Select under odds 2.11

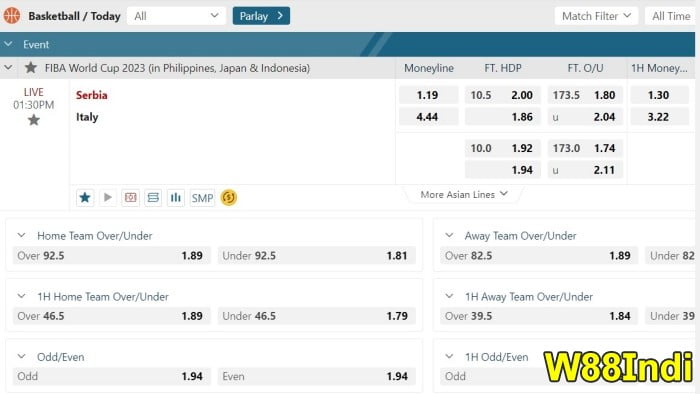(x=585, y=170)
